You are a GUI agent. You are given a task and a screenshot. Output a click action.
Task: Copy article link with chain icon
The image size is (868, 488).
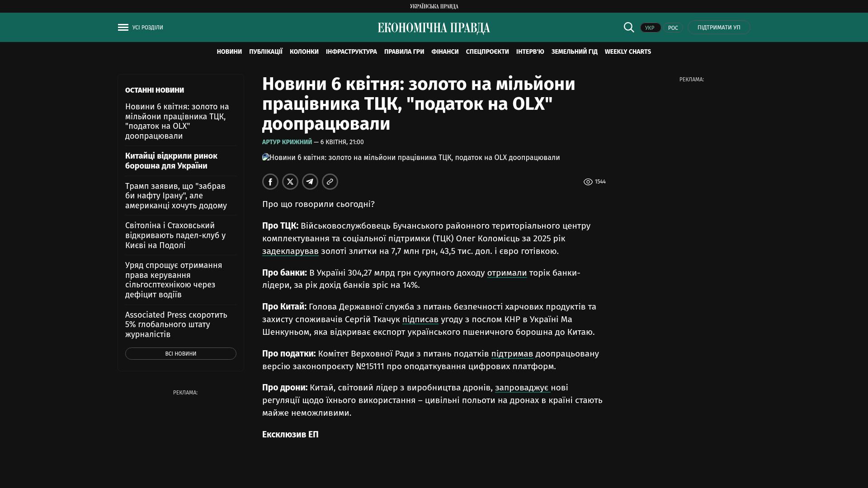coord(330,182)
